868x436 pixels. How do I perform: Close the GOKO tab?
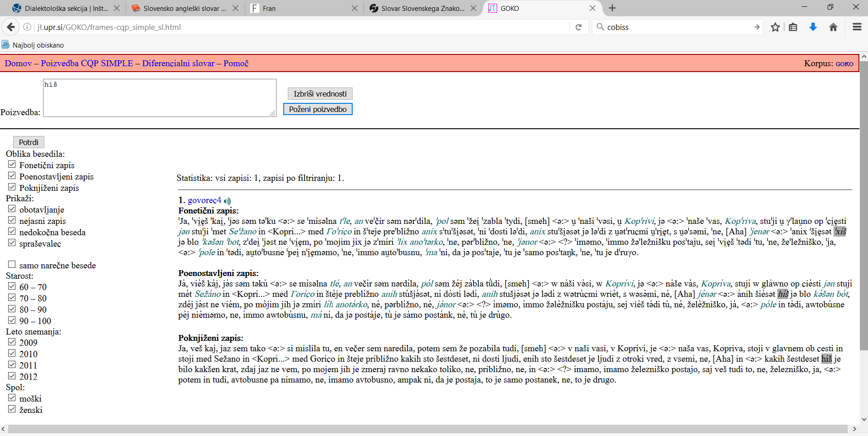click(592, 8)
